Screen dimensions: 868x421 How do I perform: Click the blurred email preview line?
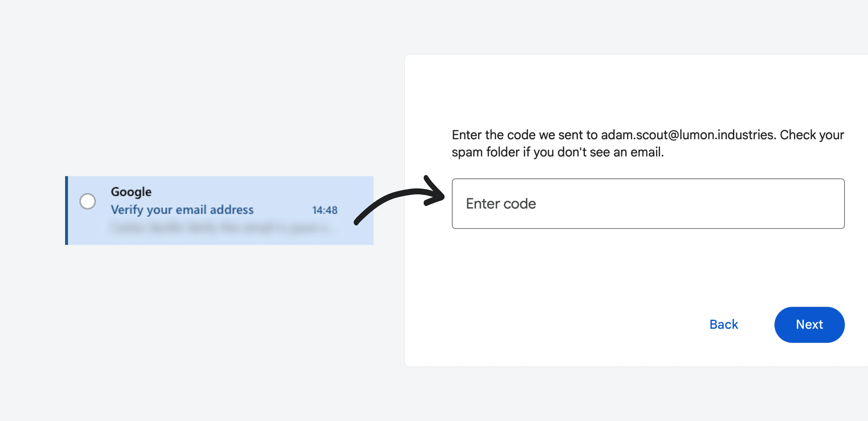click(x=221, y=228)
